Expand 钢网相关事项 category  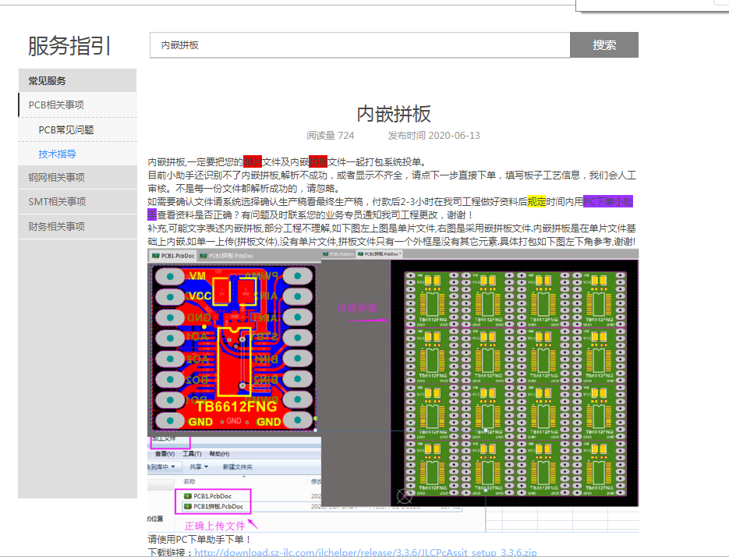pos(56,178)
